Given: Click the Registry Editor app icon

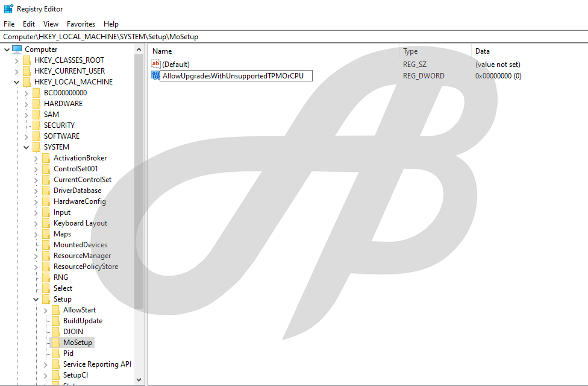Looking at the screenshot, I should pos(8,8).
